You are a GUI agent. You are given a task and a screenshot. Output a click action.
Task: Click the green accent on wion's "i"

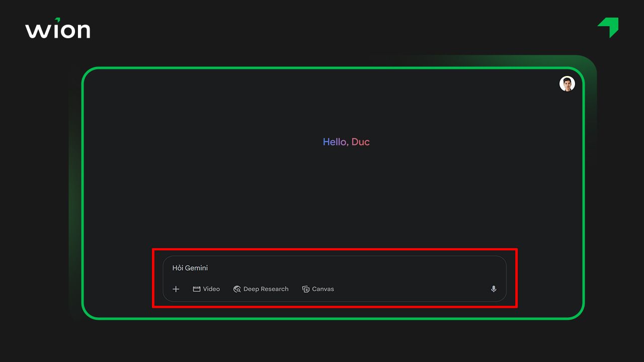[58, 20]
